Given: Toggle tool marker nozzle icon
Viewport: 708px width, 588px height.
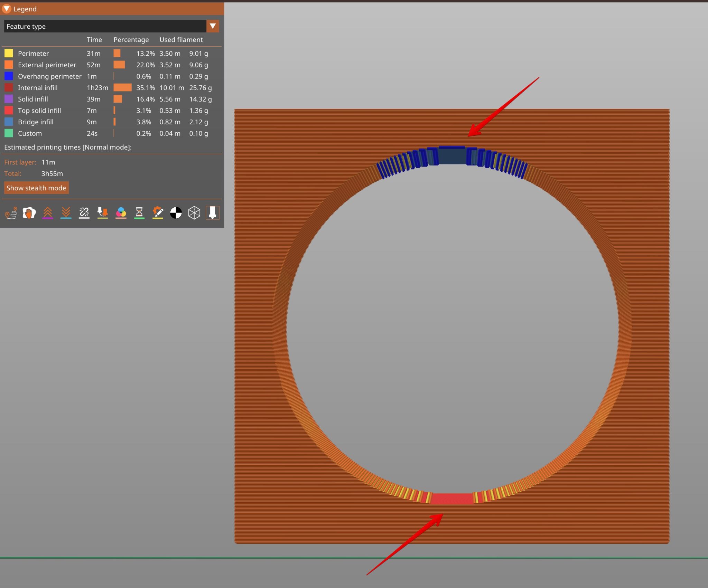Looking at the screenshot, I should (213, 213).
